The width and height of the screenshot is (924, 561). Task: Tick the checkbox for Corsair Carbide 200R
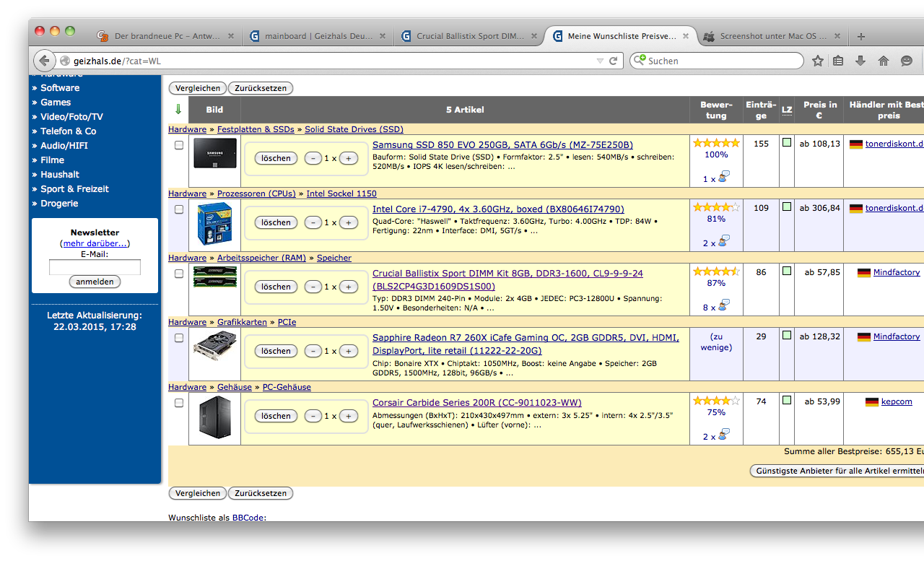(x=179, y=403)
